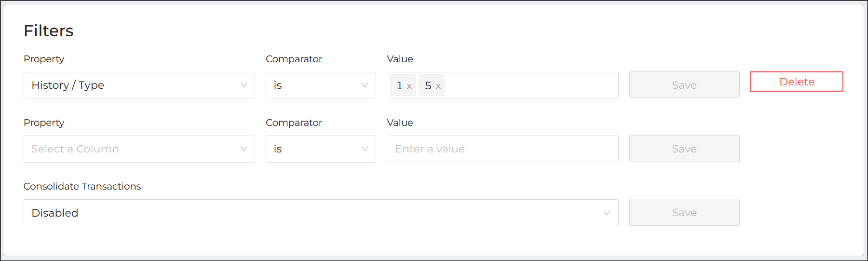Screen dimensions: 868x261
Task: Click the Disabled dropdown chevron arrow
Action: (x=607, y=213)
